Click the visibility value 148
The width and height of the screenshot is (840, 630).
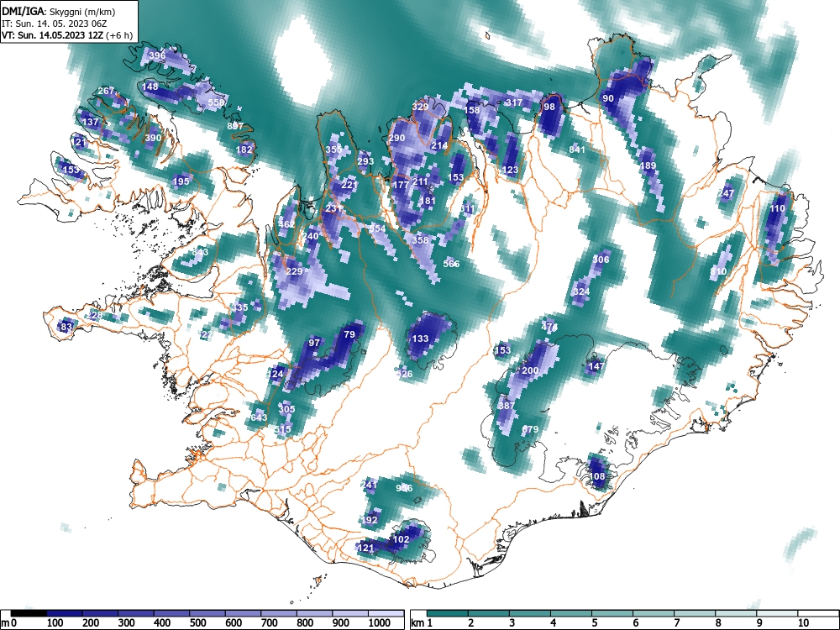[x=150, y=87]
